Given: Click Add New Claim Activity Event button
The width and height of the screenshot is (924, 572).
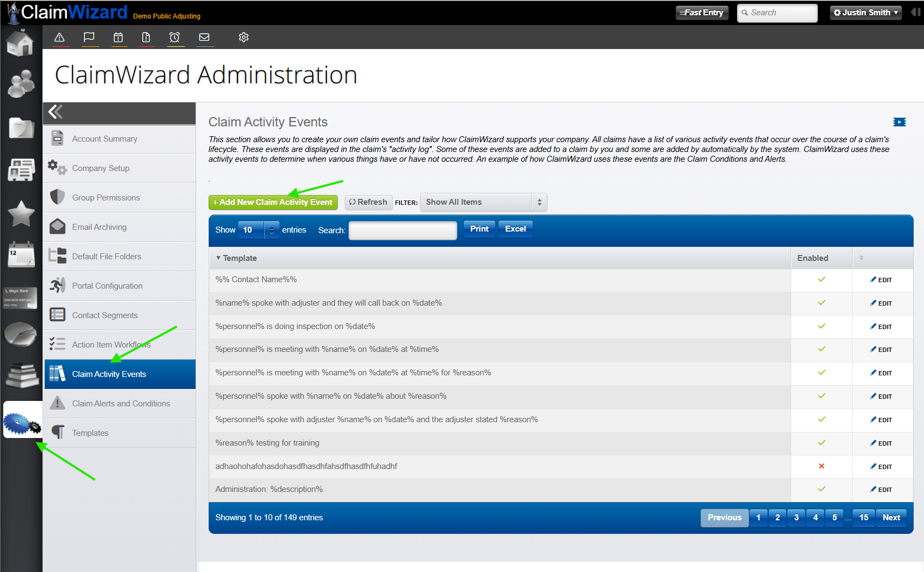Looking at the screenshot, I should coord(273,202).
